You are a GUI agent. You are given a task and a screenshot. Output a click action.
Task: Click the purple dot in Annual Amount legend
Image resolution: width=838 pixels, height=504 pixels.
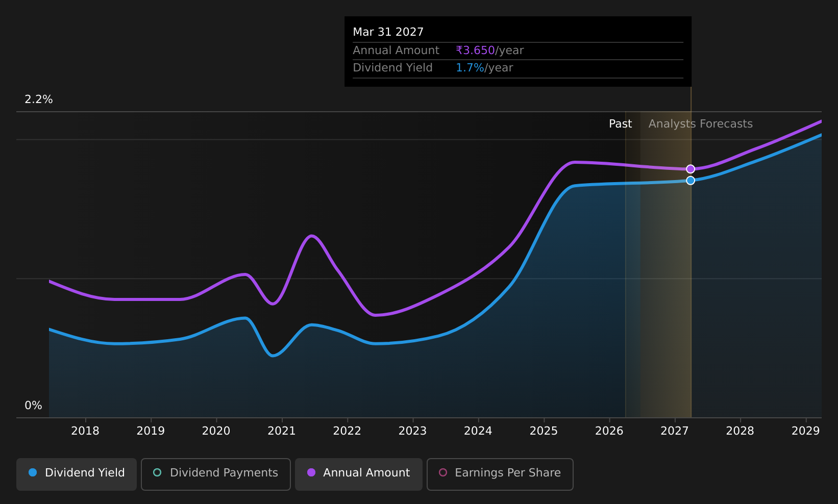[x=311, y=472]
